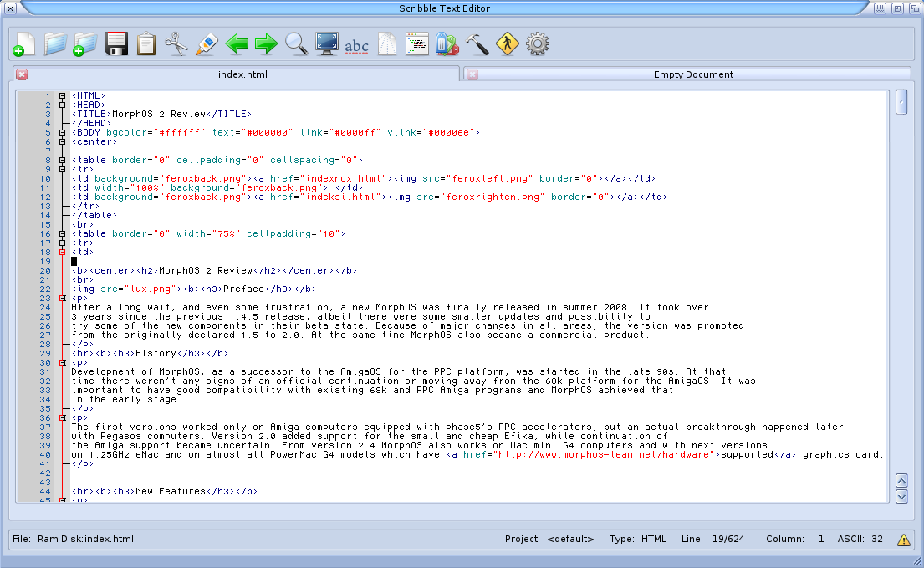Click the scroll up arrow button
The image size is (924, 568).
pyautogui.click(x=901, y=481)
